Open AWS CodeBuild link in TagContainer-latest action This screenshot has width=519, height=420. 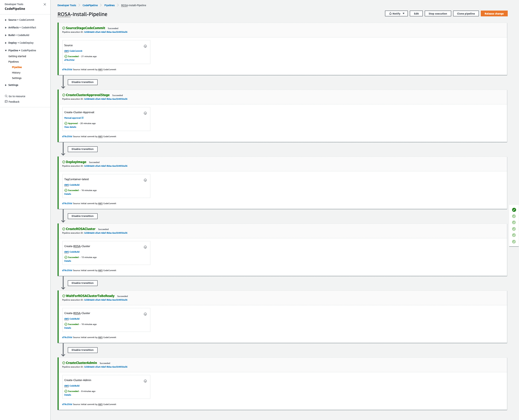(x=72, y=185)
